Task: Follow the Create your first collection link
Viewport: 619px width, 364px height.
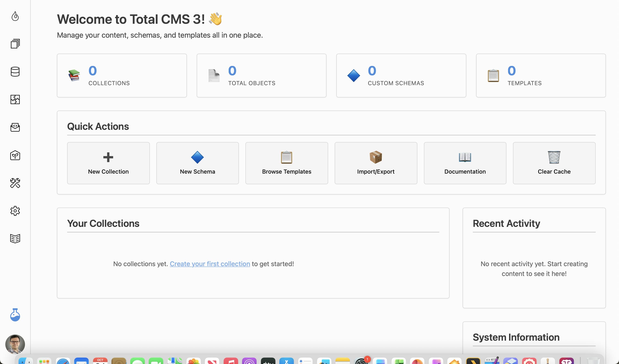Action: pos(210,264)
